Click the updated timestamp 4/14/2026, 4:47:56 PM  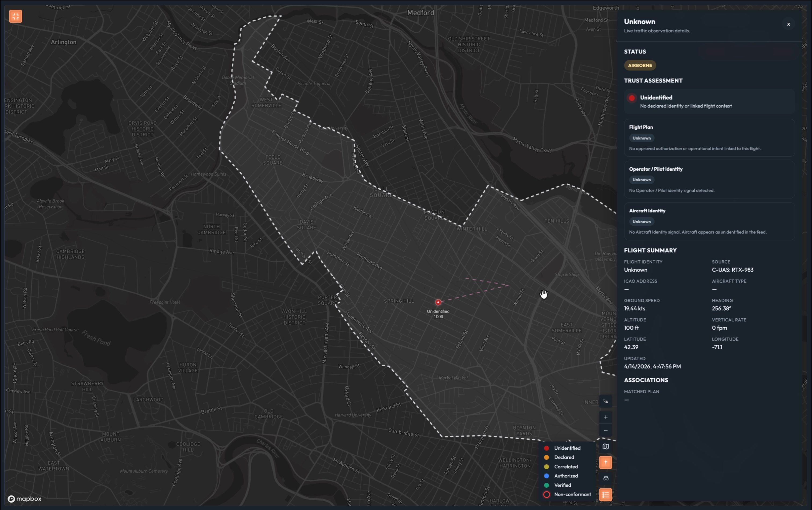tap(652, 367)
